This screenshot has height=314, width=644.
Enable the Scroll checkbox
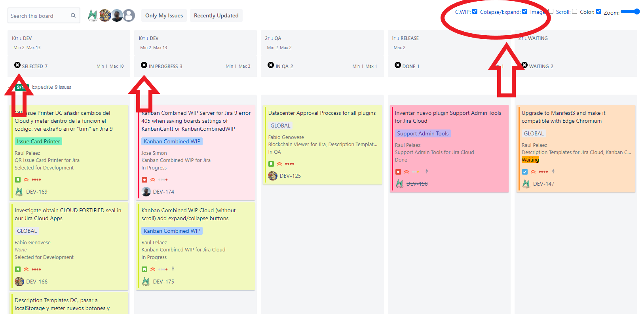pyautogui.click(x=574, y=11)
